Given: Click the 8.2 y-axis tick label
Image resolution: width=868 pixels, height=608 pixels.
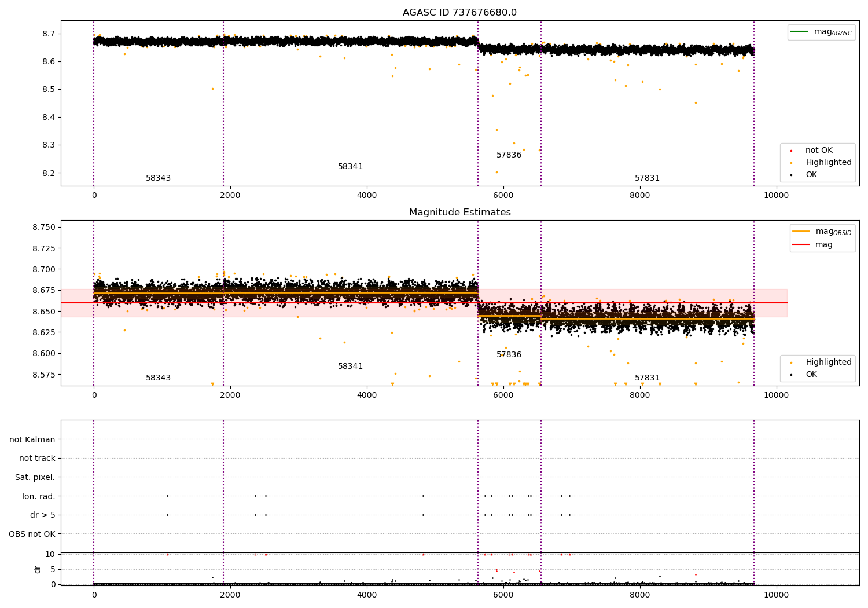Looking at the screenshot, I should point(49,173).
